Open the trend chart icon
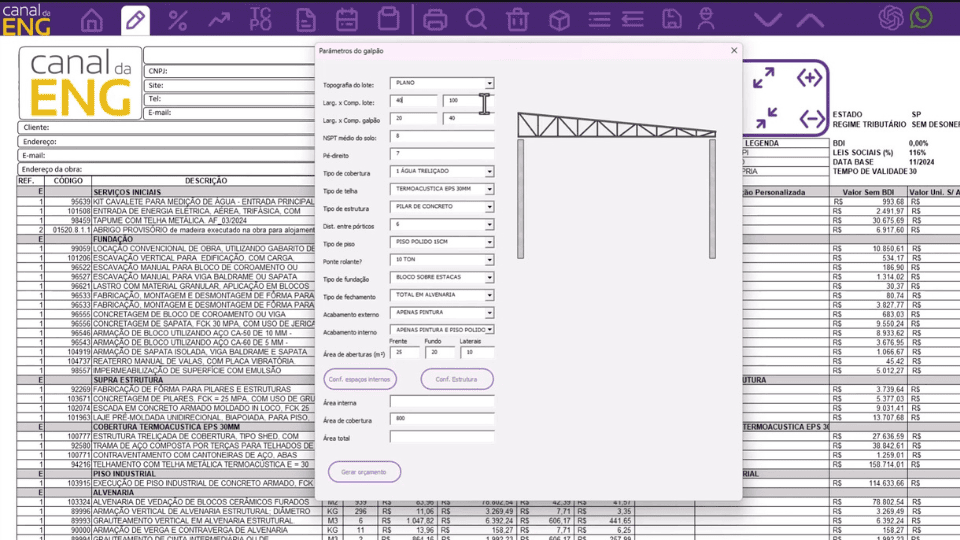 pyautogui.click(x=219, y=20)
